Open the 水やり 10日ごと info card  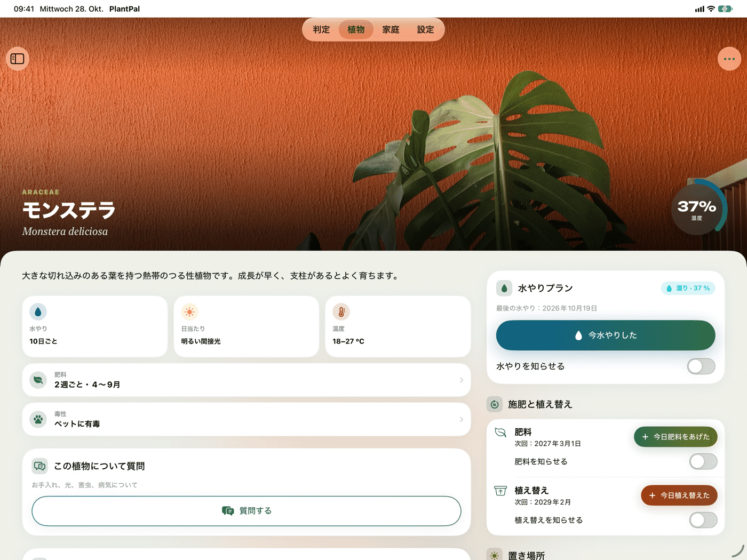click(x=95, y=326)
